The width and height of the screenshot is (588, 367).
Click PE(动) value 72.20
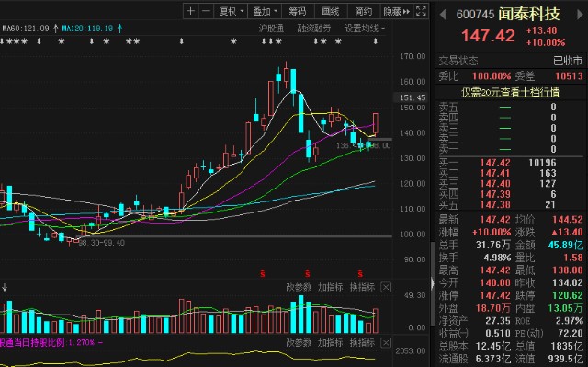(x=571, y=333)
